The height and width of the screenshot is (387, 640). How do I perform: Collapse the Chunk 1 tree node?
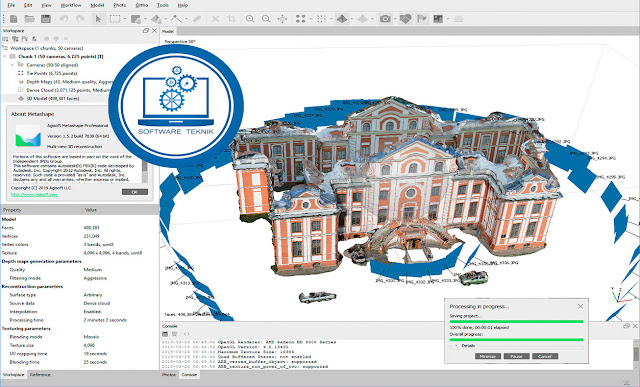tap(5, 56)
